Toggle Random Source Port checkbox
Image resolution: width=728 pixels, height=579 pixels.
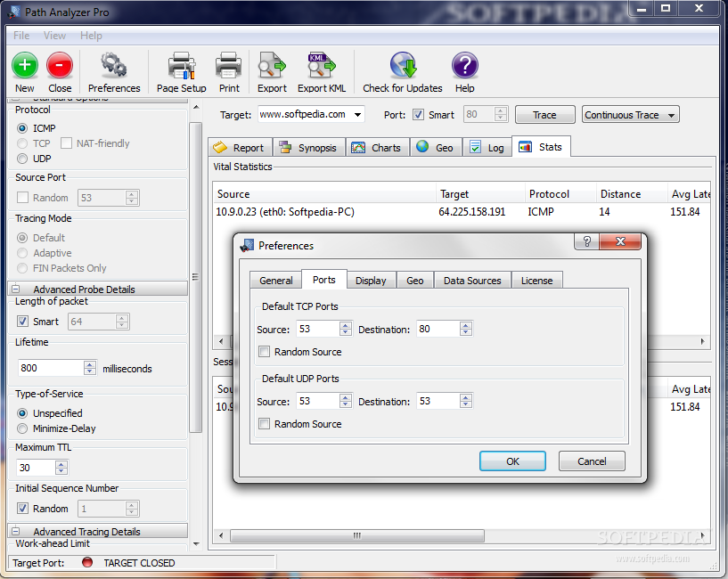click(x=22, y=198)
